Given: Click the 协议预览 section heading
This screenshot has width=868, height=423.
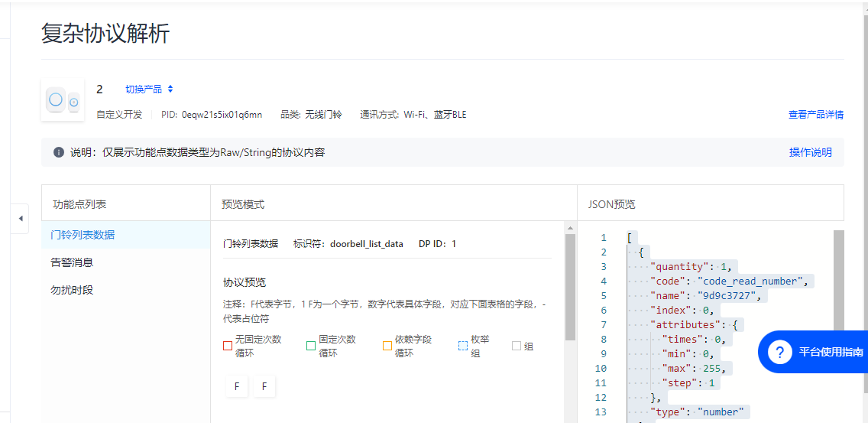Looking at the screenshot, I should [x=245, y=283].
